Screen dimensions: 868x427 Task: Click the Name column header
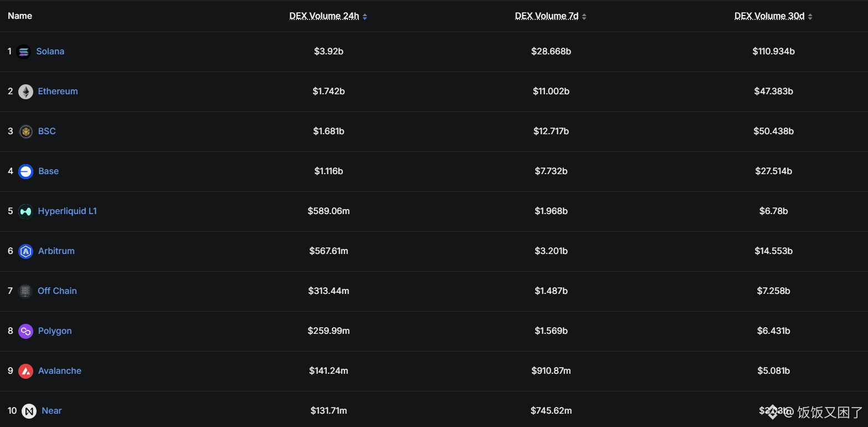(x=20, y=16)
